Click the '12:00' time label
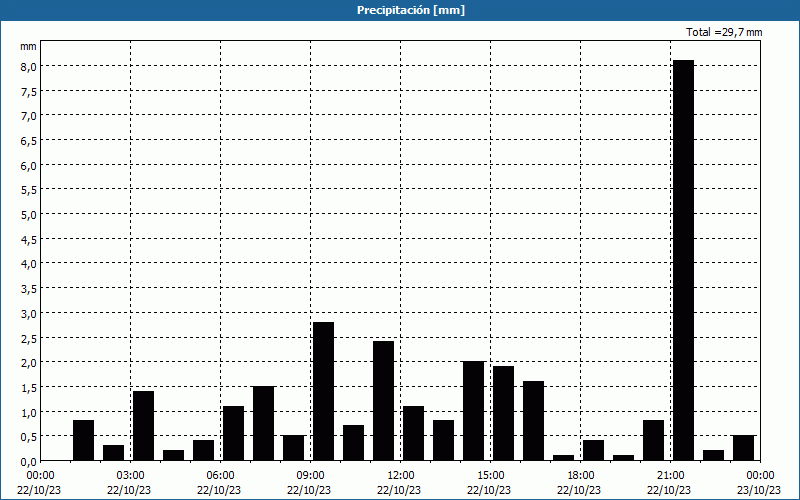Screen dimensions: 800x500 click(x=401, y=476)
